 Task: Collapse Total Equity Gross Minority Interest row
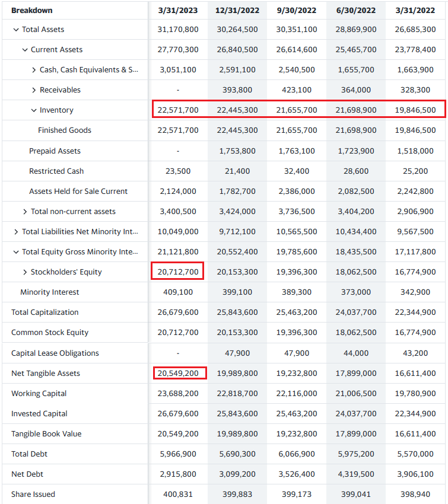click(x=15, y=252)
